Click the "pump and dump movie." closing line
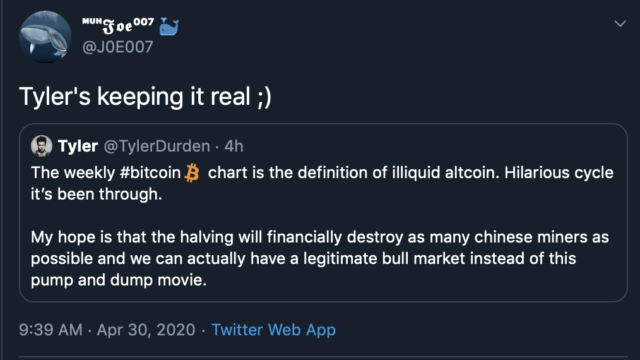Image resolution: width=640 pixels, height=360 pixels. (119, 280)
